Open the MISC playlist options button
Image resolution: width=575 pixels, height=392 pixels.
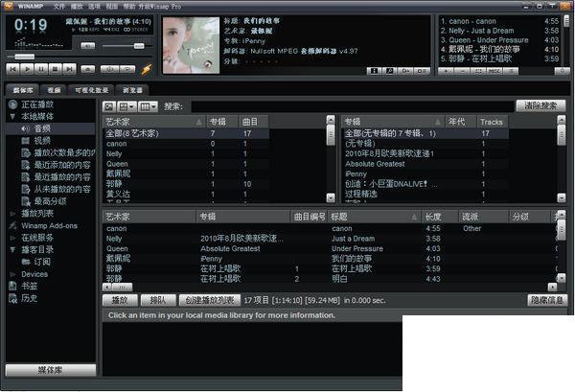coord(494,71)
